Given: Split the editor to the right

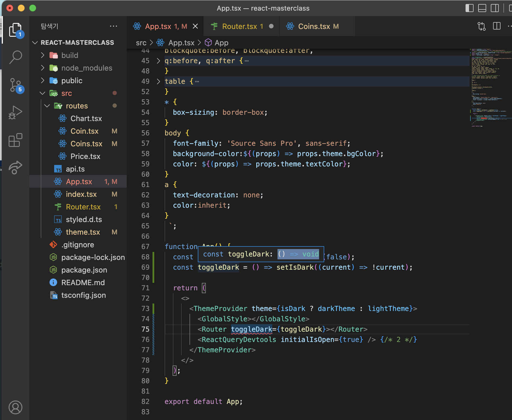Looking at the screenshot, I should 497,26.
